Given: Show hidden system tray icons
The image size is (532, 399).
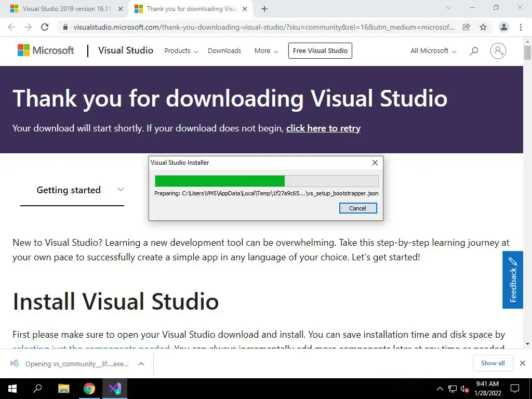Looking at the screenshot, I should pyautogui.click(x=440, y=389).
